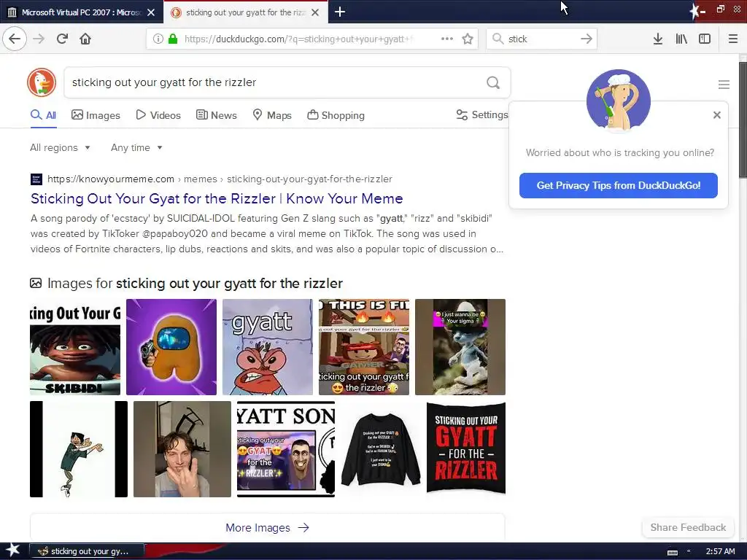Show site information icon in address bar
This screenshot has width=747, height=560.
pos(158,39)
